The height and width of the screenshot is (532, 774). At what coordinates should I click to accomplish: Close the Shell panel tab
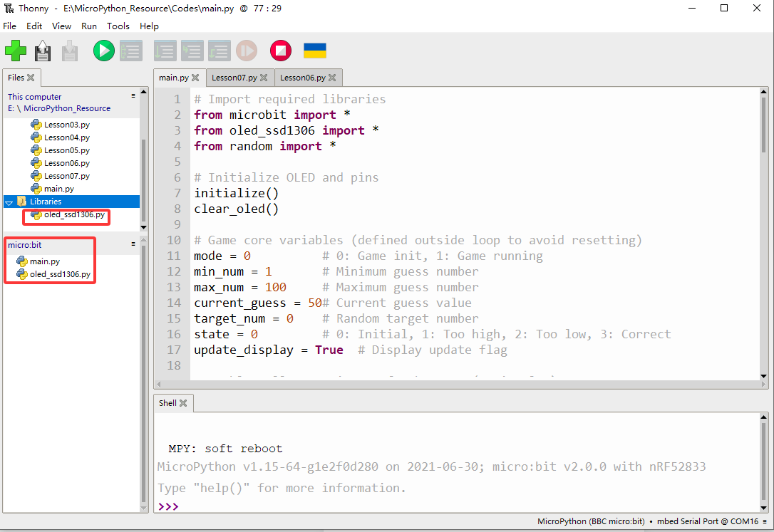[x=183, y=403]
